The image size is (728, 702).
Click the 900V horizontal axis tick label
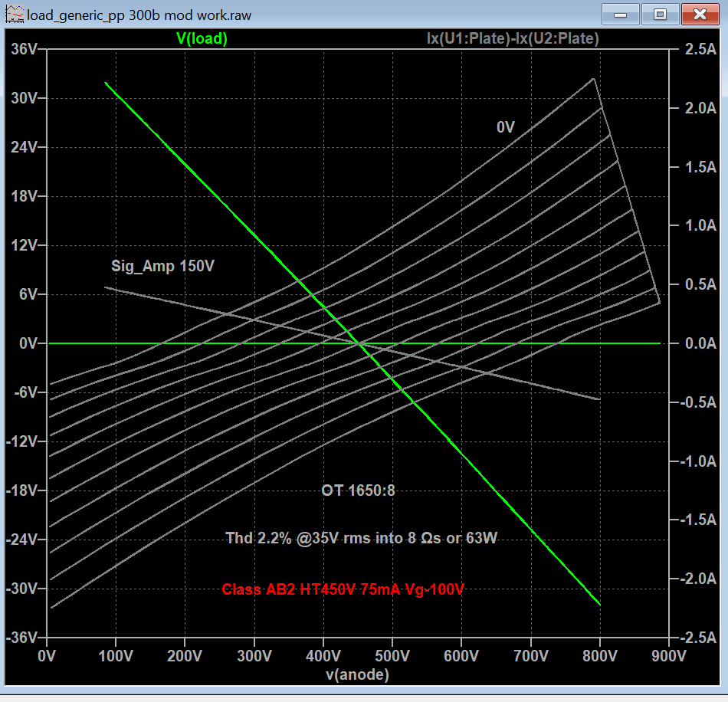[668, 656]
